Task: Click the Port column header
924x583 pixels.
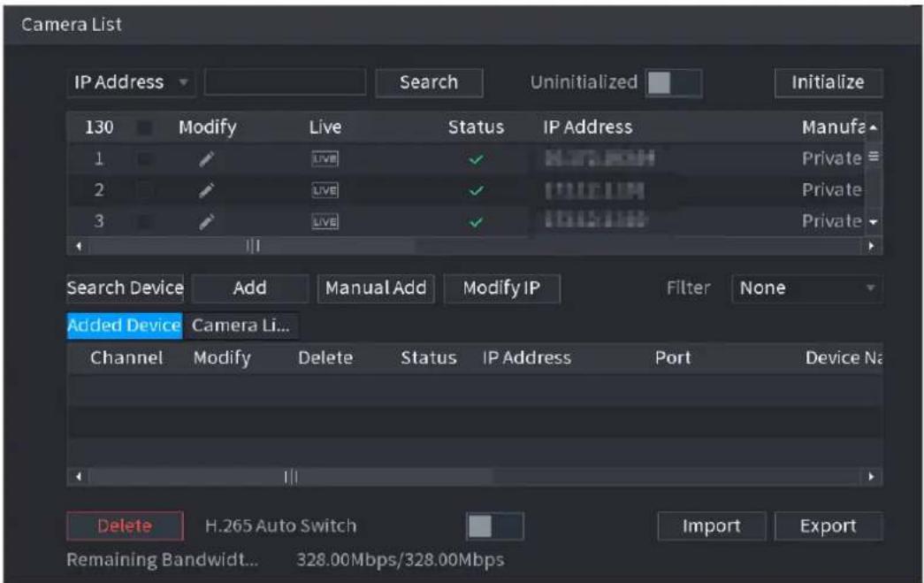Action: (672, 357)
